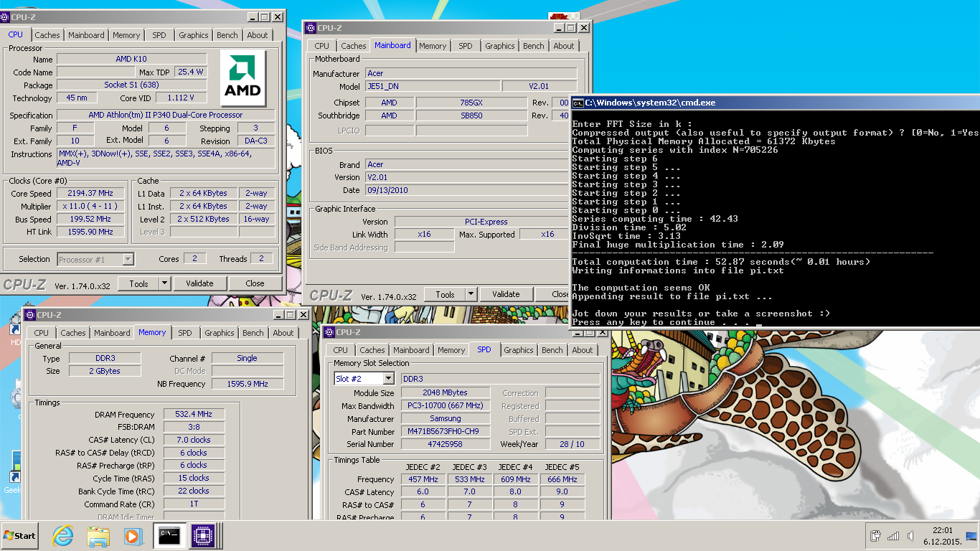Open Graphics tab in the Memory window

click(220, 333)
